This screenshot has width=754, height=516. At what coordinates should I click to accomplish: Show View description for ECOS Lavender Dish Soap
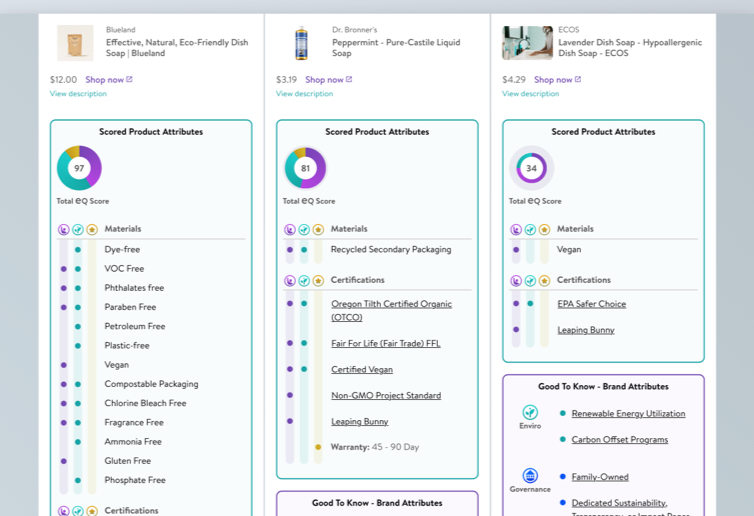(530, 94)
